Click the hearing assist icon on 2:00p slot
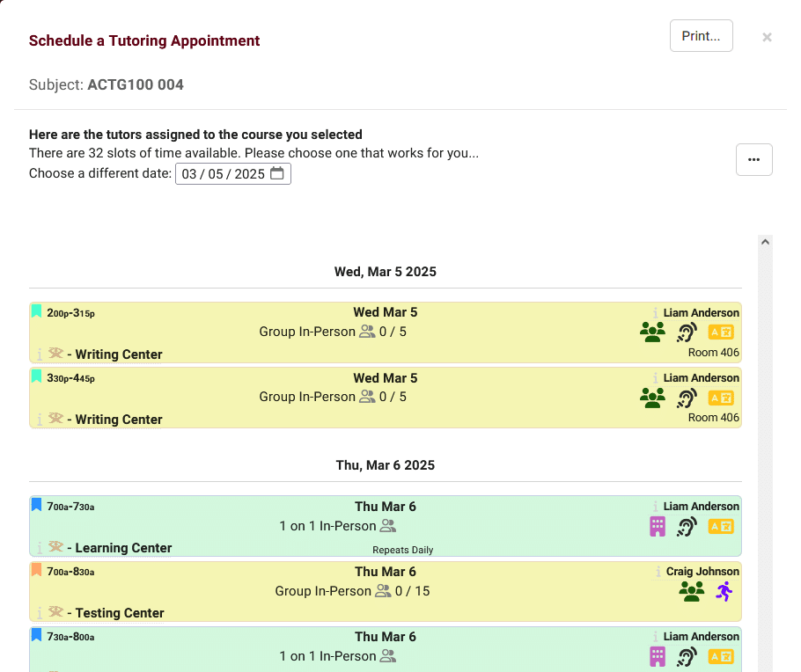801x672 pixels. 687,332
